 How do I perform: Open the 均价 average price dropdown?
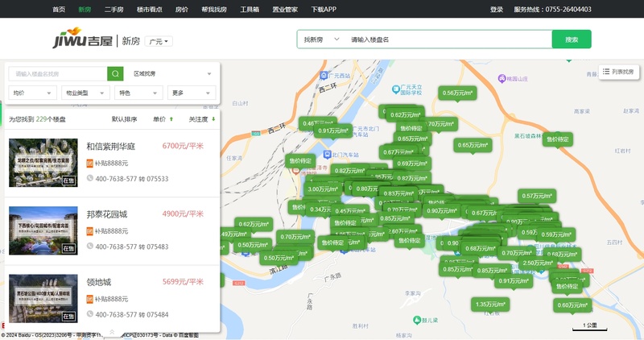point(32,93)
